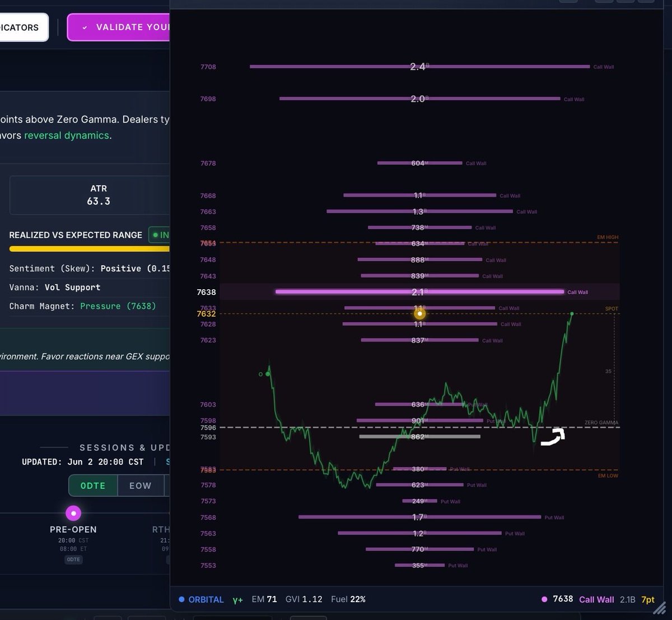Click the green price line end dot
Viewport: 672px width, 620px height.
(572, 313)
